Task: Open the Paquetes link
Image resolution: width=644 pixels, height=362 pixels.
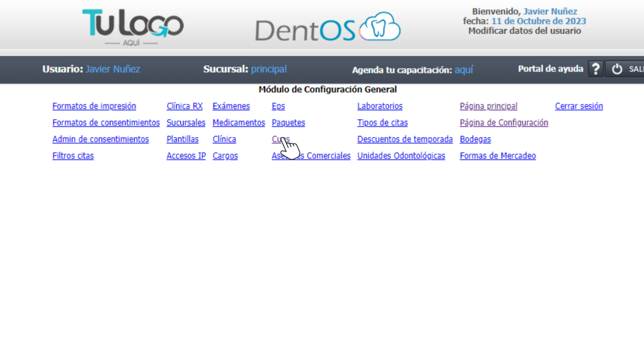Action: pyautogui.click(x=288, y=123)
